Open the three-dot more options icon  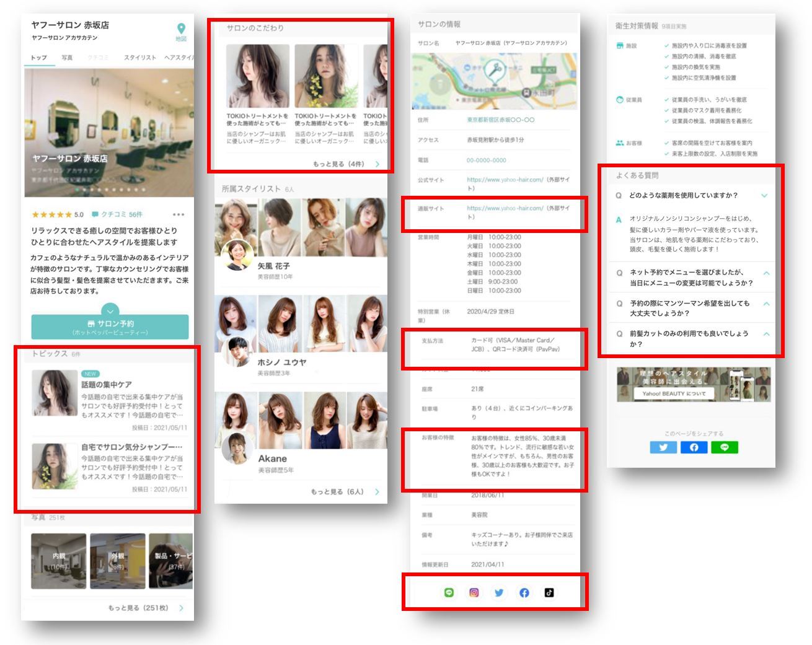(179, 214)
